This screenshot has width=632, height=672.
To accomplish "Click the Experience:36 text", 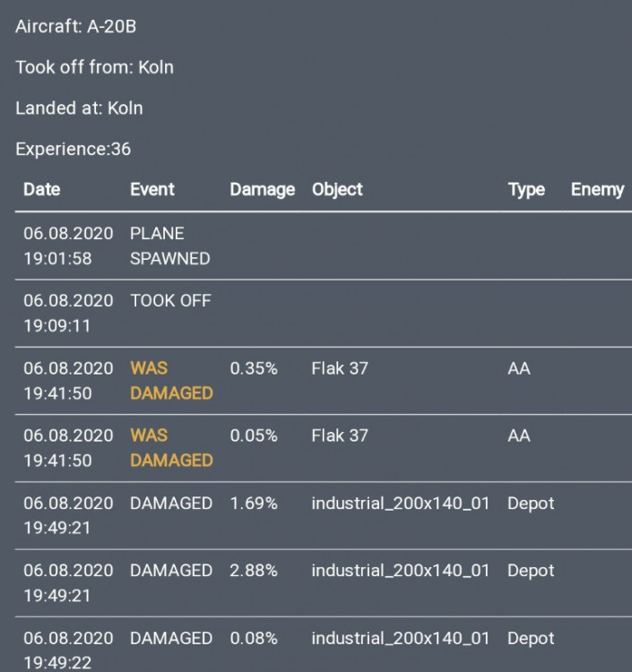I will (x=73, y=150).
